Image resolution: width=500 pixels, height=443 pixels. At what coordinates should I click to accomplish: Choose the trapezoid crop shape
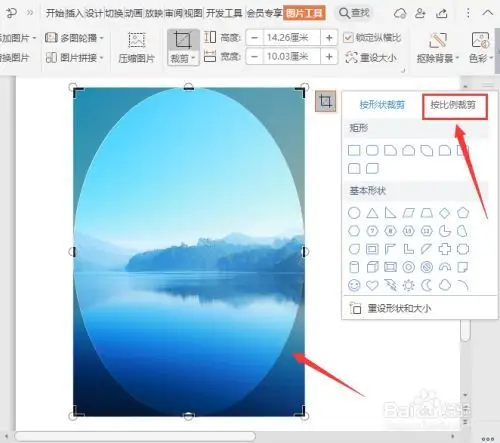pyautogui.click(x=426, y=213)
